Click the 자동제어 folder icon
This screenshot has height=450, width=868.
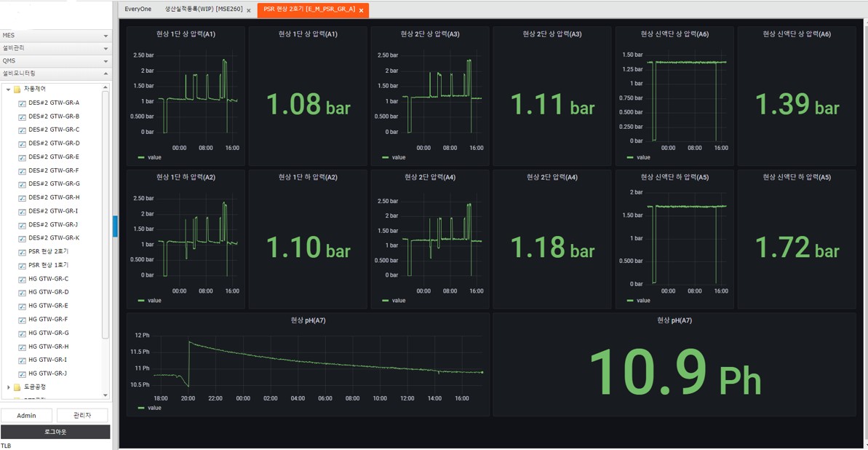tap(17, 90)
